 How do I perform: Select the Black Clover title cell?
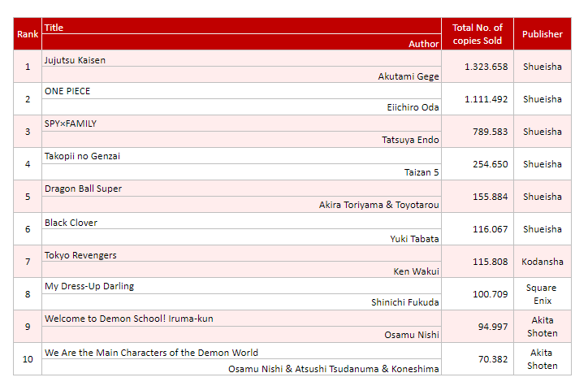pyautogui.click(x=241, y=221)
